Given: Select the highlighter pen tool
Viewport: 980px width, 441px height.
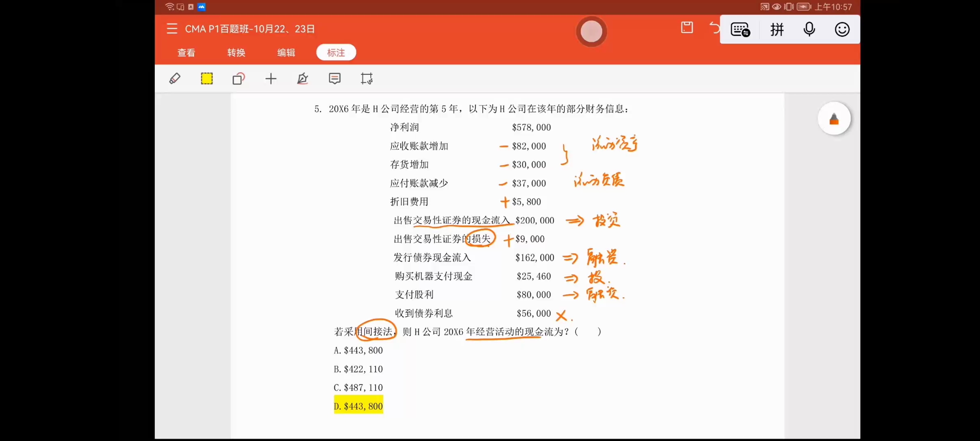Looking at the screenshot, I should click(x=175, y=78).
